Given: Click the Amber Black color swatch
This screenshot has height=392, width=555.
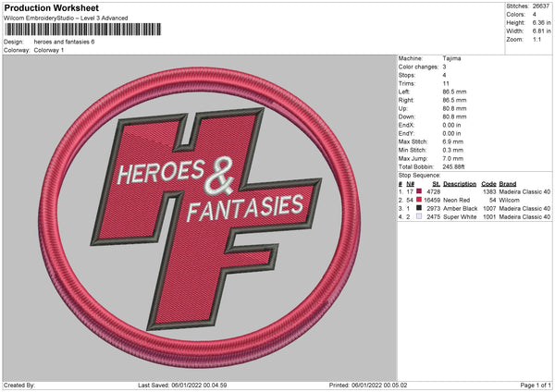Looking at the screenshot, I should [419, 208].
